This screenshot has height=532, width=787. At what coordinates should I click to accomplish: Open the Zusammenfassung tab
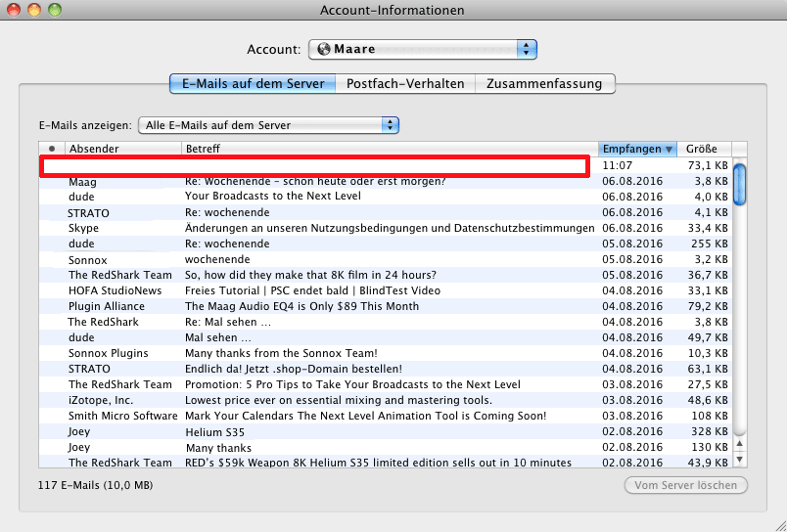[x=544, y=84]
